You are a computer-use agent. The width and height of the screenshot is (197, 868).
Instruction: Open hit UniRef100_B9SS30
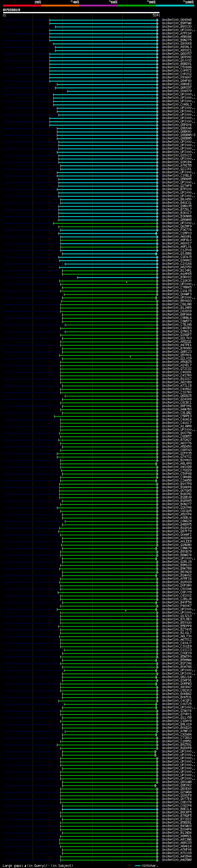tap(177, 26)
